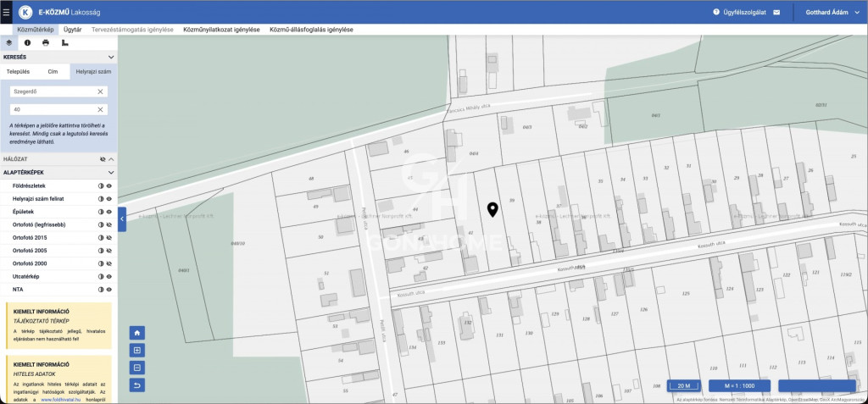Open the hamburger menu in the header

click(x=6, y=13)
